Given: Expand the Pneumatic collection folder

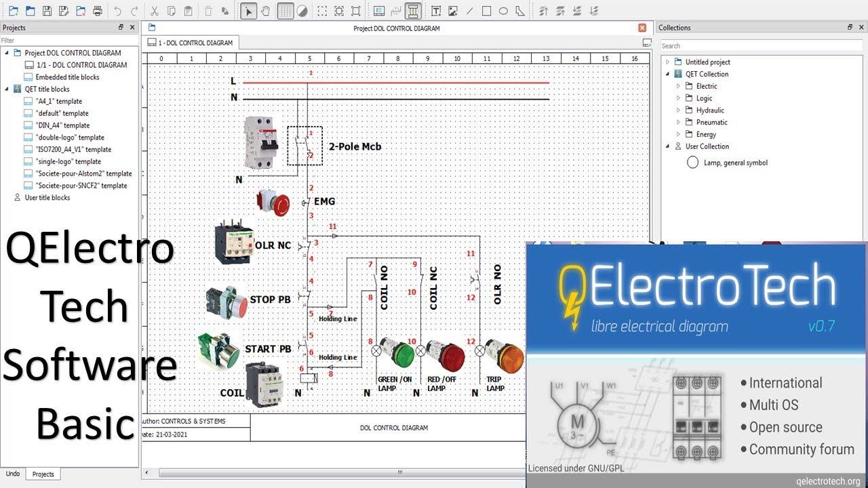Looking at the screenshot, I should tap(678, 122).
